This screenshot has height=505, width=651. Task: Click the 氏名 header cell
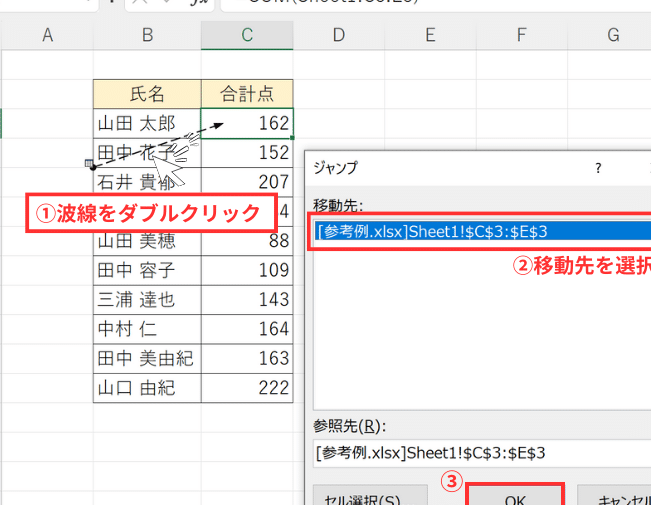click(x=147, y=95)
